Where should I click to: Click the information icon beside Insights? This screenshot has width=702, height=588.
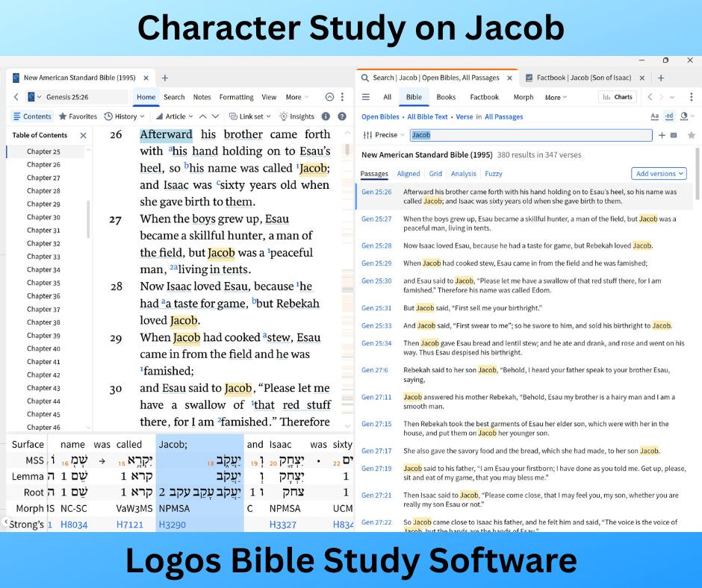click(x=326, y=116)
